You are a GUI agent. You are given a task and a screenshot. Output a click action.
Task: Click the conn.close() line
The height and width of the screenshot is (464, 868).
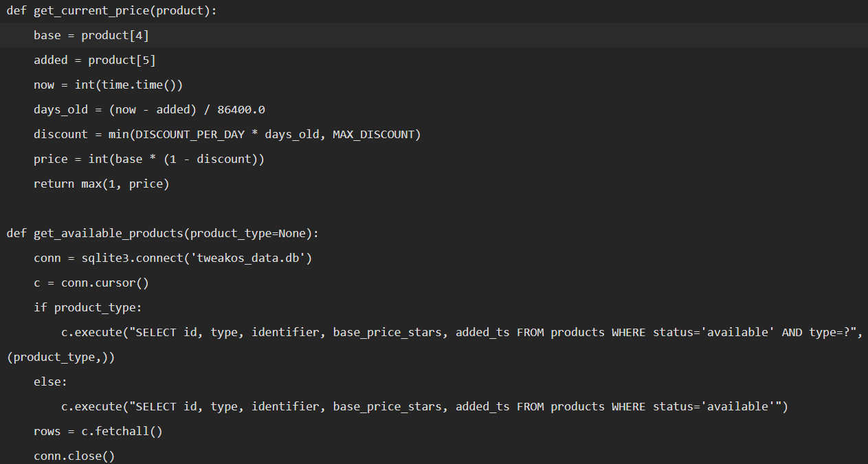[x=74, y=456]
